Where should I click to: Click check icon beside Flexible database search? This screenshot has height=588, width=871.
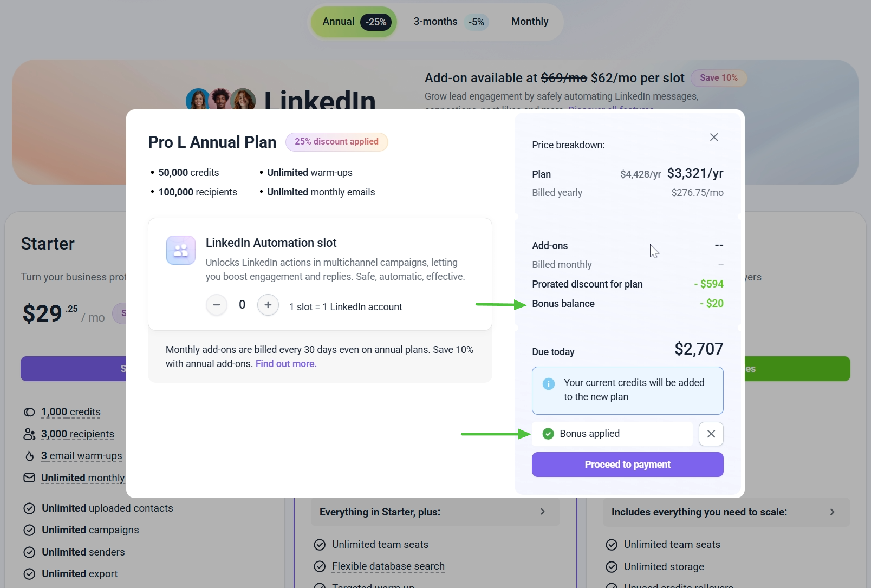coord(320,566)
